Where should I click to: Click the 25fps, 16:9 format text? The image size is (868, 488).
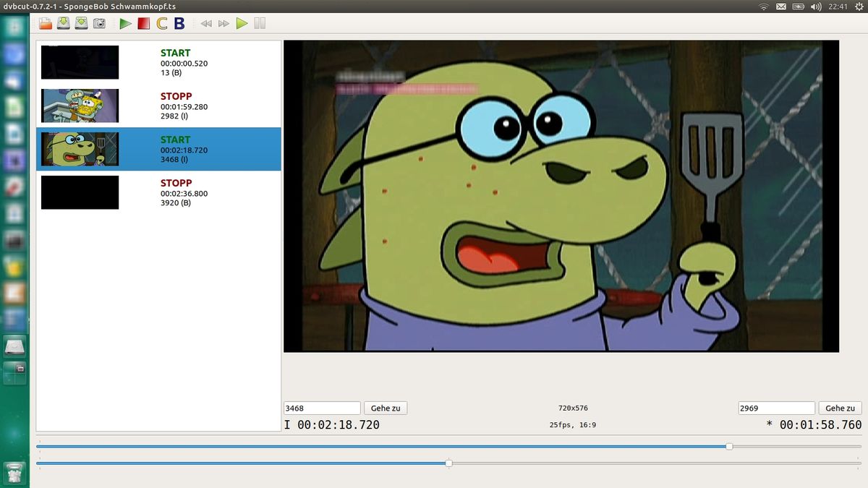572,425
